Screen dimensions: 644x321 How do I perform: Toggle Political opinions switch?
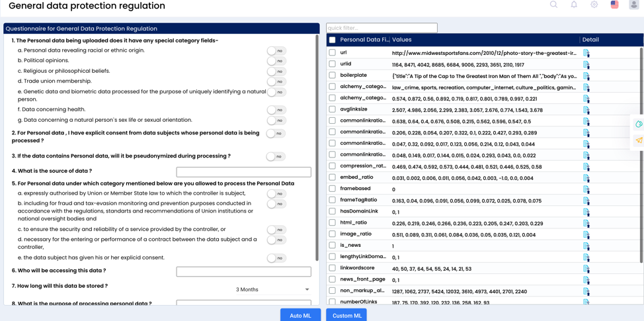276,61
